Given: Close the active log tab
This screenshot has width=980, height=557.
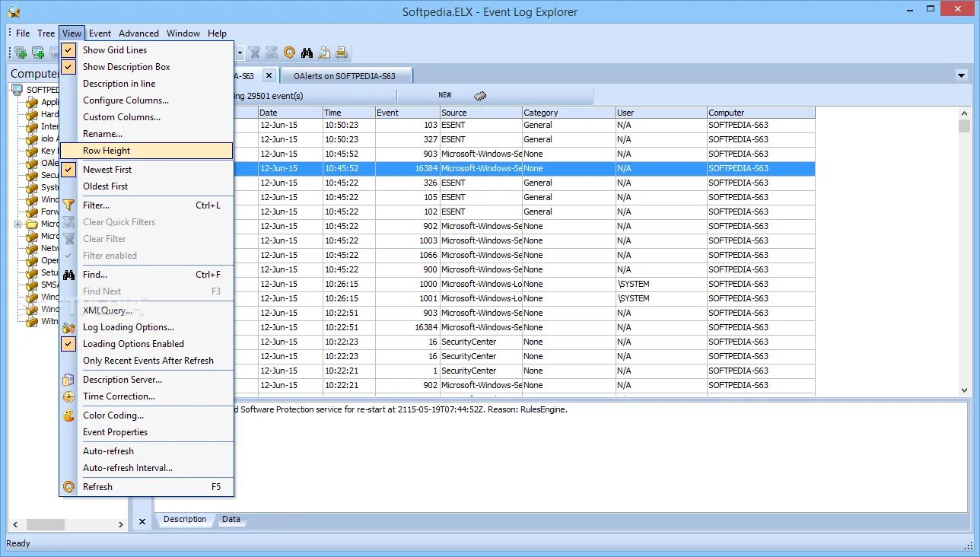Looking at the screenshot, I should 269,76.
